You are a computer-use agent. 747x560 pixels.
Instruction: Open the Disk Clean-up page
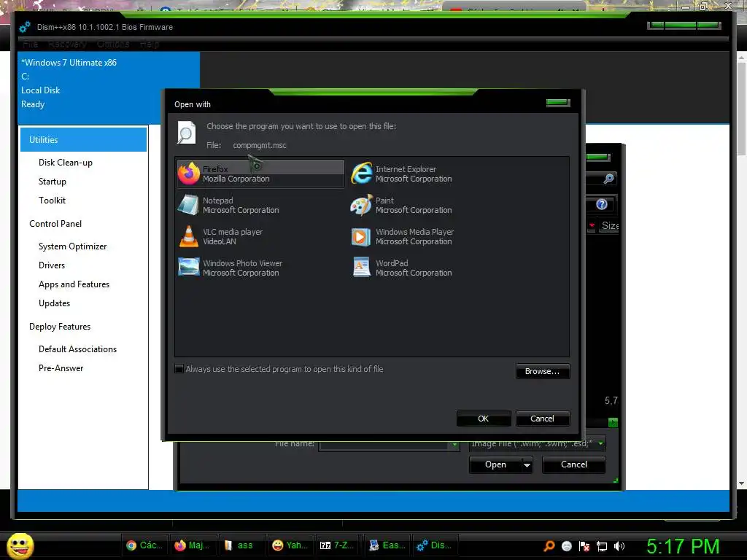(65, 163)
